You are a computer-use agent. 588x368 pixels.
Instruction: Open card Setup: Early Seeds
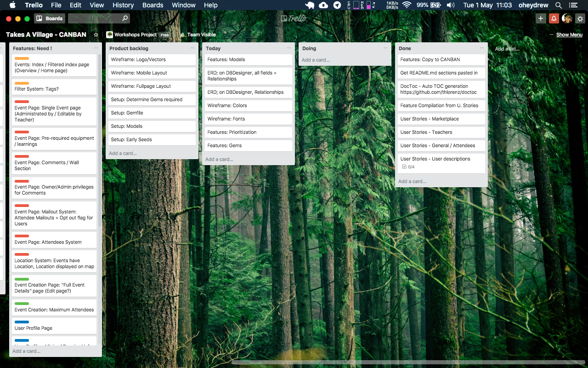click(152, 139)
